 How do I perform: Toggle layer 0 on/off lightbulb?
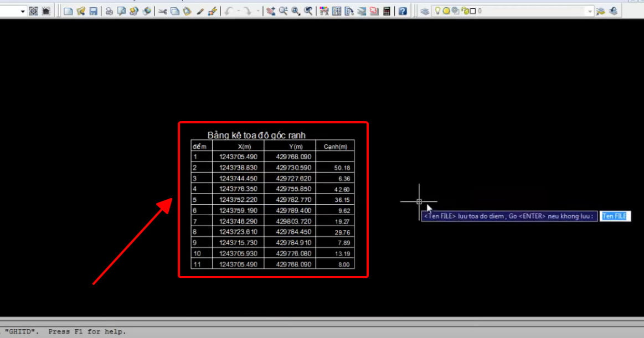click(x=438, y=11)
